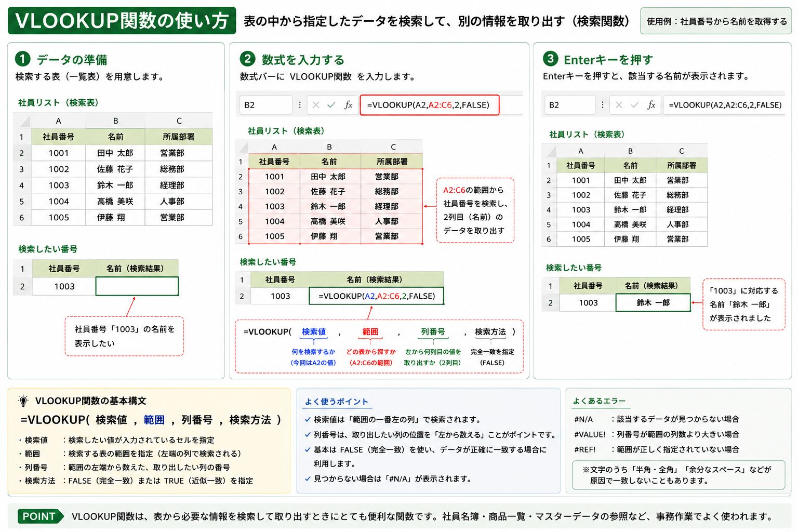798x532 pixels.
Task: Click the よくあるエラー heading
Action: [x=599, y=401]
